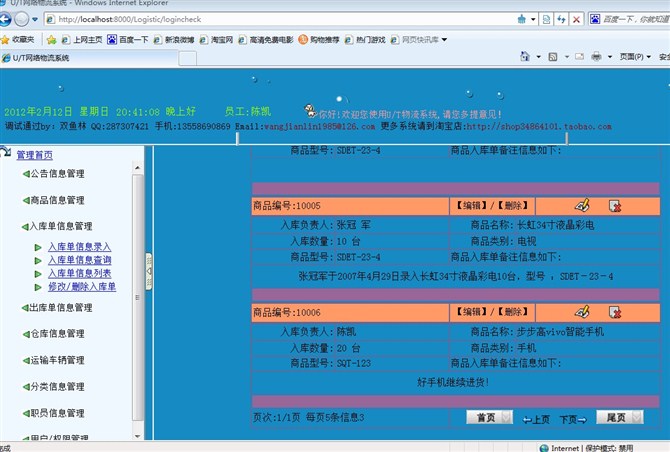Open the 购物推荐 favorites link
Image resolution: width=670 pixels, height=452 pixels.
point(319,40)
